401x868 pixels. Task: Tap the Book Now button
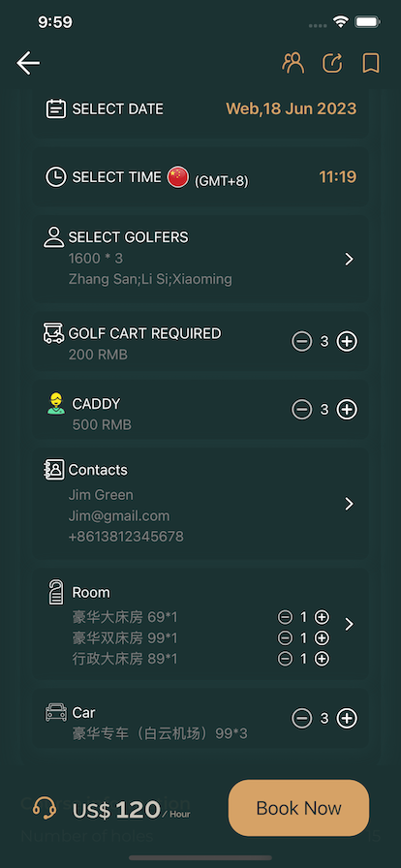pos(298,808)
